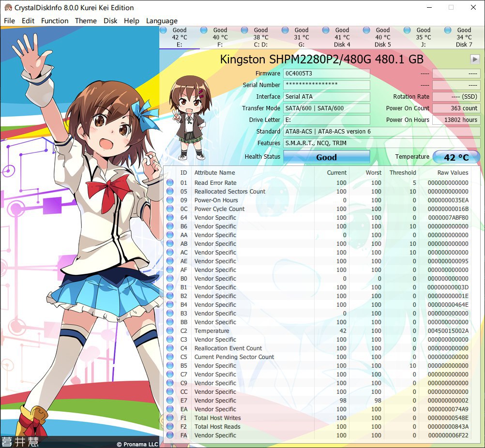Click the Kingston SHPM2280P2/480G title
Screen dimensions: 485x448
click(x=322, y=59)
